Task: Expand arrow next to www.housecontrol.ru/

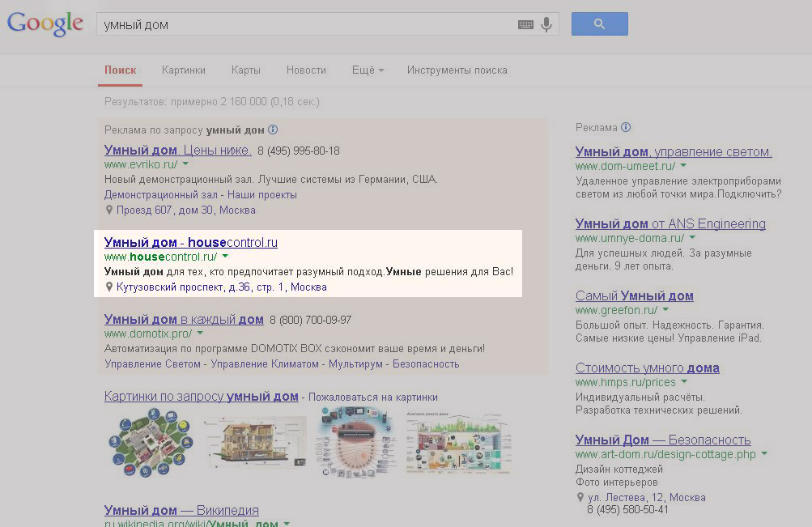Action: pos(225,257)
